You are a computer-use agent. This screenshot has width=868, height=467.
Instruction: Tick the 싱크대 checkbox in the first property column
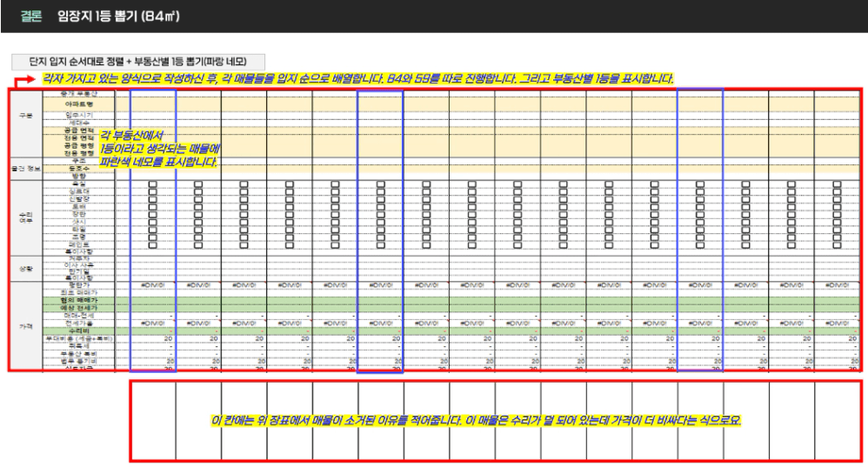click(x=153, y=192)
